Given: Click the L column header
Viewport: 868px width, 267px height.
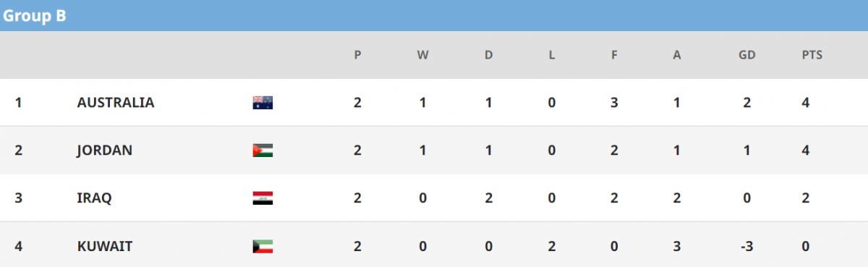Looking at the screenshot, I should [x=552, y=55].
